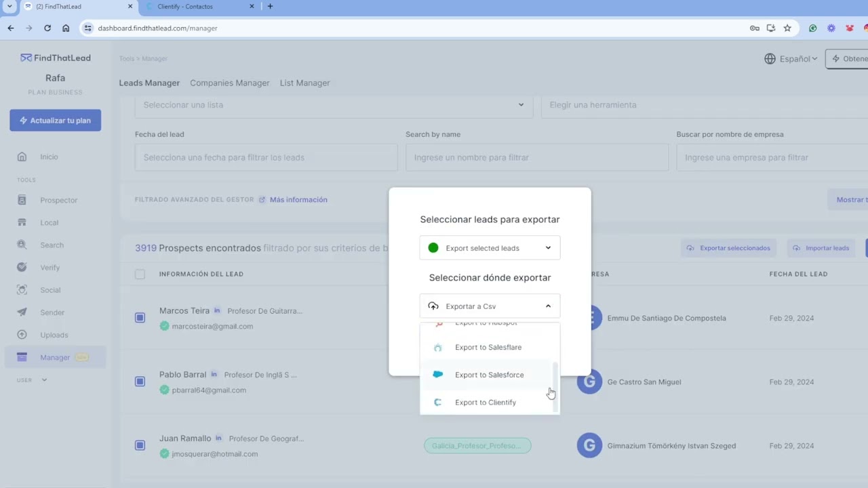This screenshot has width=868, height=488.
Task: Click the Obtener button at top right
Action: [x=847, y=59]
